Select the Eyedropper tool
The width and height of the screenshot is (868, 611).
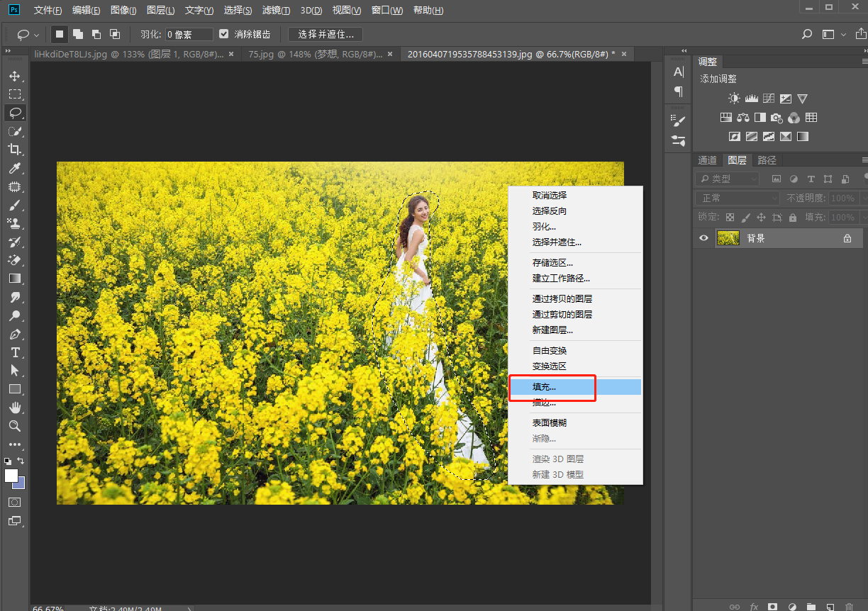coord(15,168)
